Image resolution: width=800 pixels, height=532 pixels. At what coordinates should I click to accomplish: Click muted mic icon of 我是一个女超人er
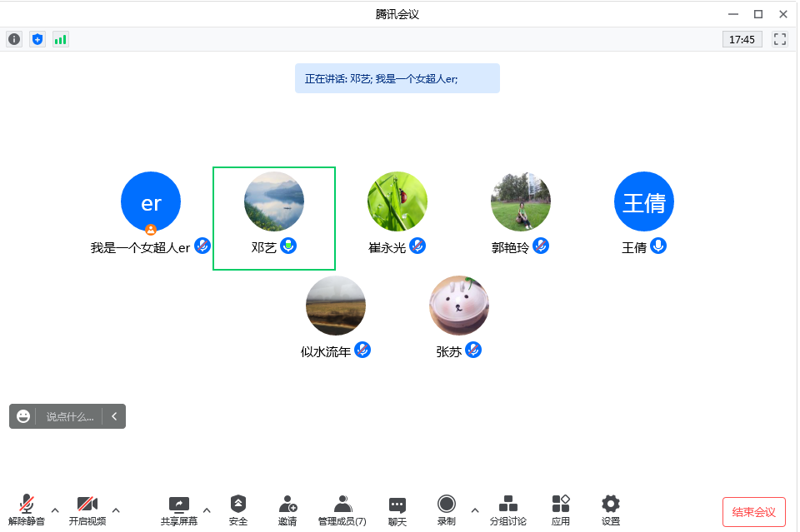click(202, 246)
